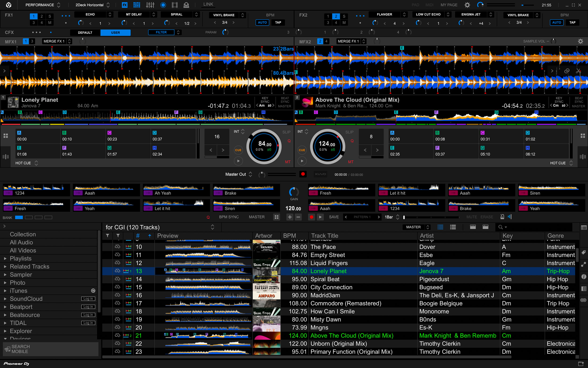The height and width of the screenshot is (368, 588).
Task: Show the sampler grid panel icon
Action: pos(137,5)
